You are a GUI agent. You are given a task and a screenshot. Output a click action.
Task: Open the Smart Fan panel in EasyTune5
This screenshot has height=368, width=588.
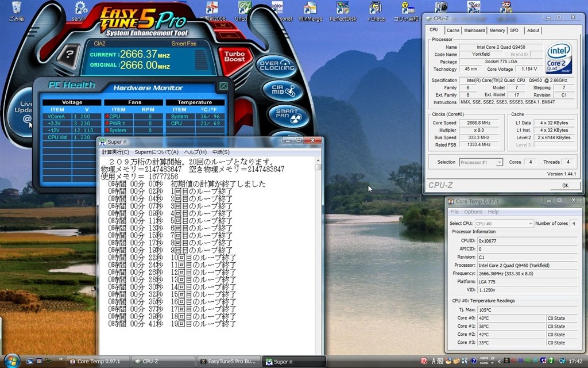pos(289,115)
